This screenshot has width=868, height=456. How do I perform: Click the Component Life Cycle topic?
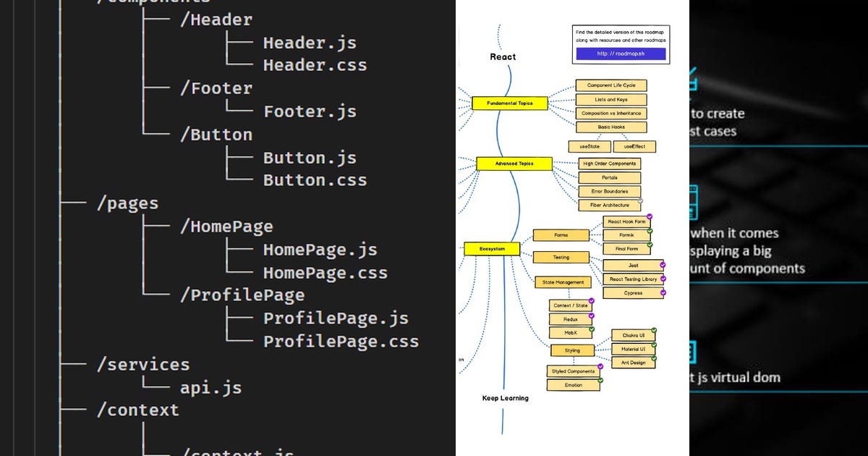[611, 85]
